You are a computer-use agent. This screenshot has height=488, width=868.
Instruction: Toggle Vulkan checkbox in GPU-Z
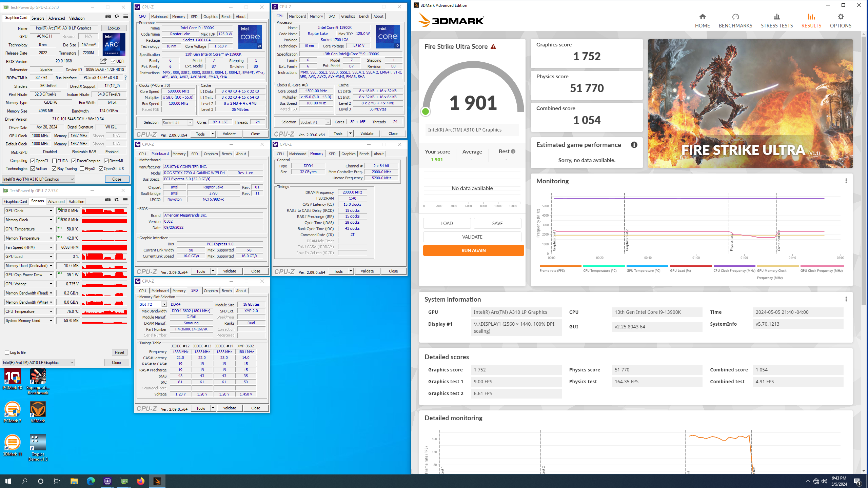(33, 169)
